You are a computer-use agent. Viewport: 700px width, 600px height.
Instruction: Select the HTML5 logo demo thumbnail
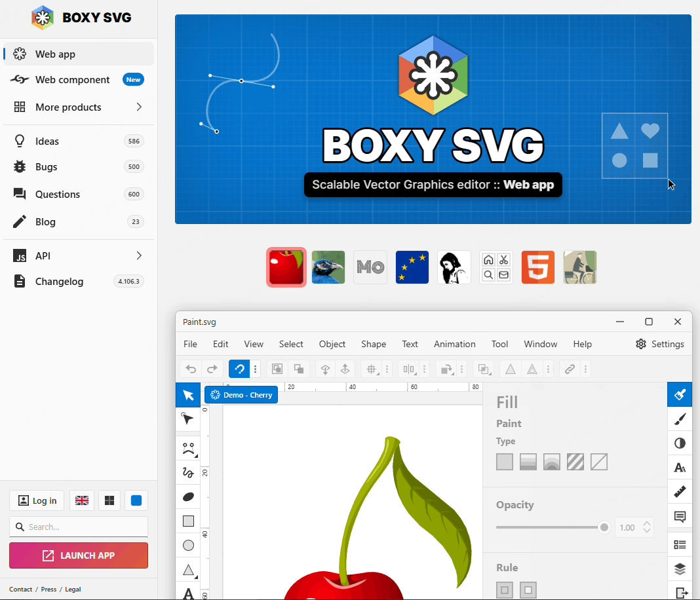coord(538,267)
